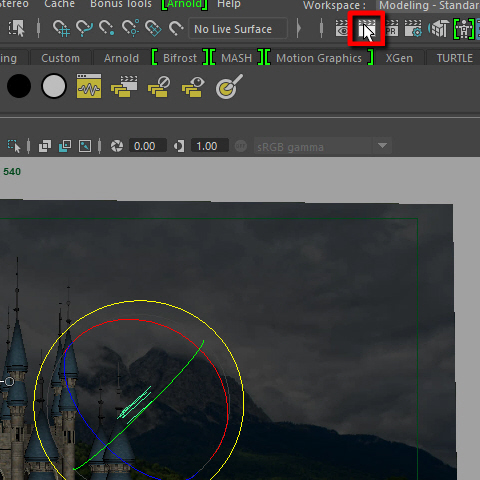Image resolution: width=480 pixels, height=480 pixels.
Task: Toggle Isolate Select in the viewport toolbar
Action: click(x=14, y=146)
